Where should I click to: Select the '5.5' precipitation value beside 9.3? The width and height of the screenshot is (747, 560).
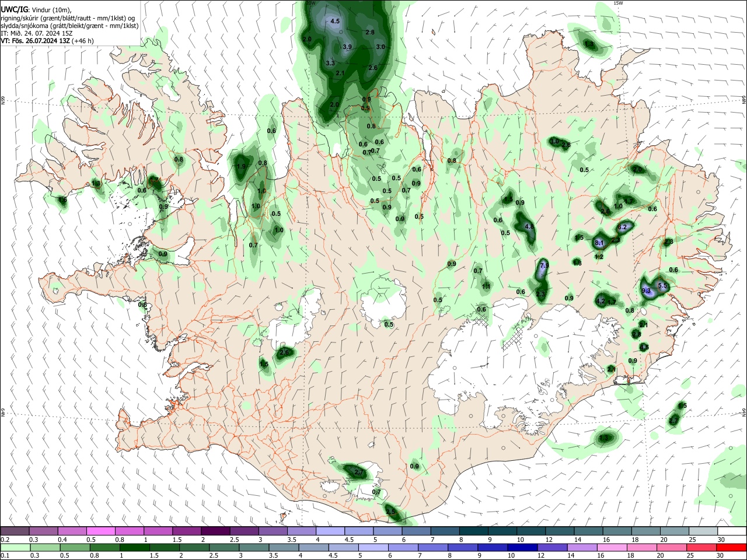click(x=662, y=286)
